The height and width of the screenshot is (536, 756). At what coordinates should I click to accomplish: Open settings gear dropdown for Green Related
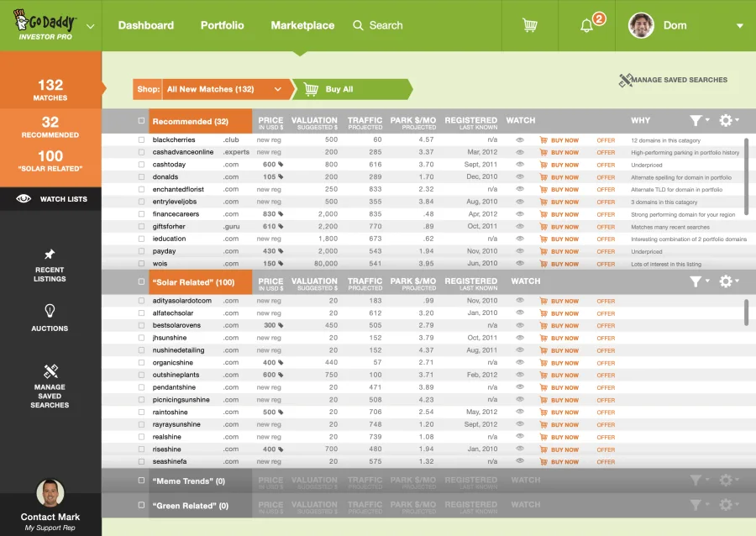(x=728, y=505)
